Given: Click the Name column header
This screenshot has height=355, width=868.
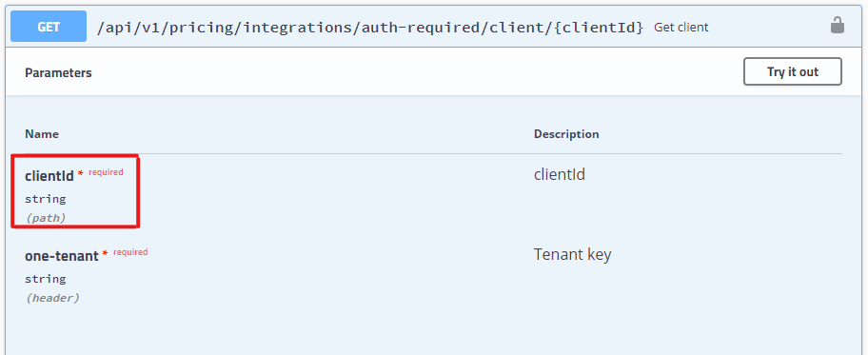Looking at the screenshot, I should click(42, 134).
